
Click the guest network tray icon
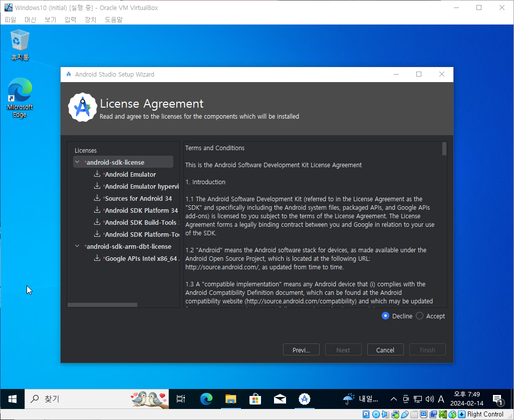point(418,398)
